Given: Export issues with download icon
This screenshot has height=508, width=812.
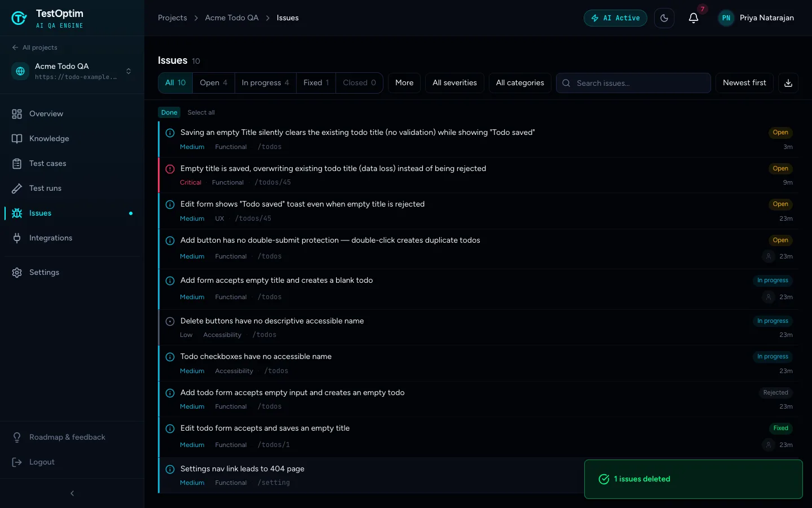Looking at the screenshot, I should [788, 83].
